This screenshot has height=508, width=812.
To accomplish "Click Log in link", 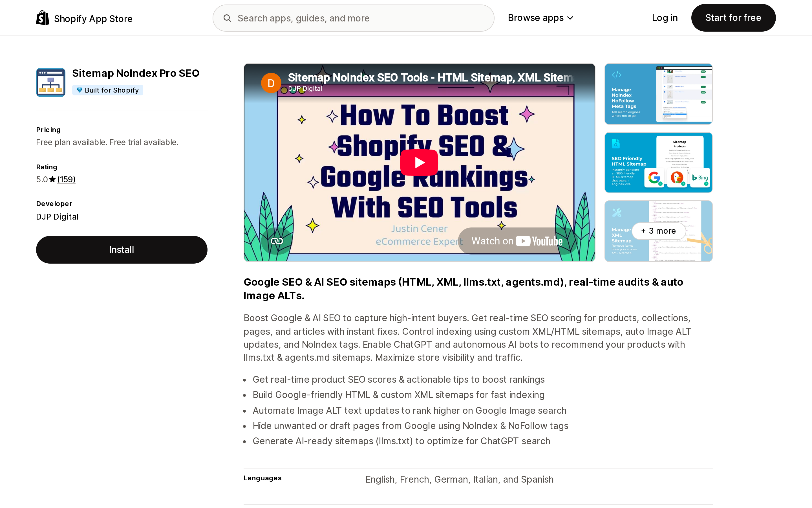I will 665,18.
